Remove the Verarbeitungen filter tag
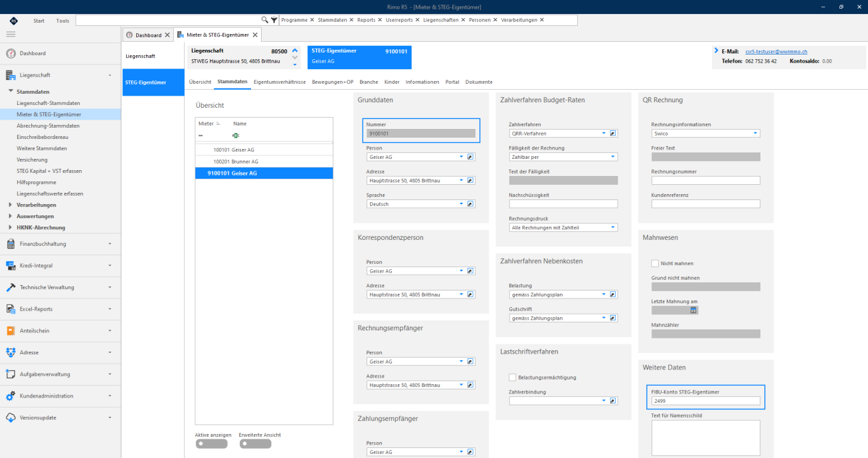The height and width of the screenshot is (458, 868). coord(542,20)
